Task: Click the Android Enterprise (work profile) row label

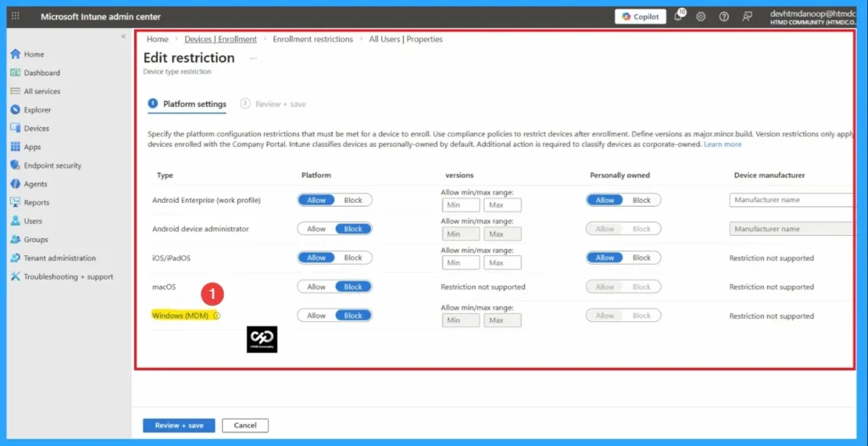Action: (x=207, y=200)
